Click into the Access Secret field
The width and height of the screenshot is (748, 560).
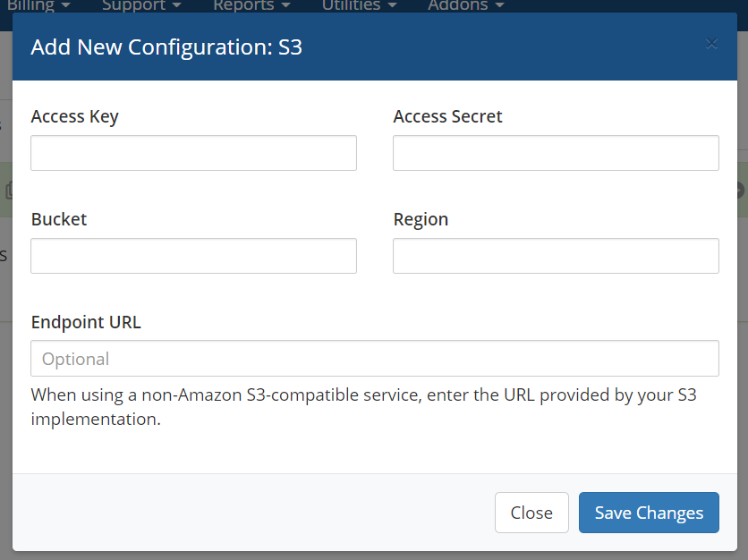point(556,153)
